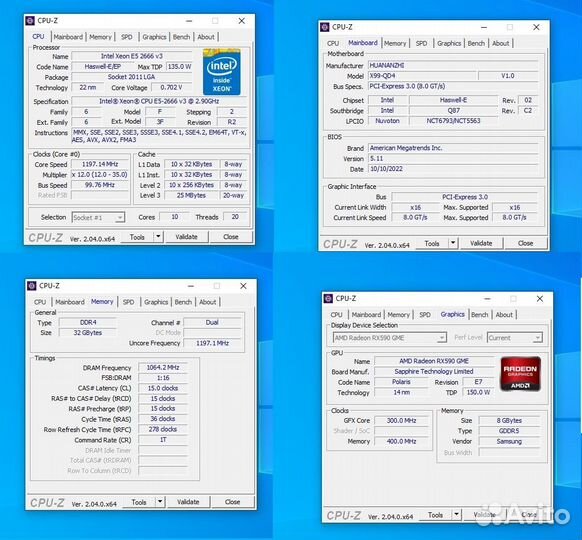Click Close button in the Mainboard window

[x=526, y=243]
